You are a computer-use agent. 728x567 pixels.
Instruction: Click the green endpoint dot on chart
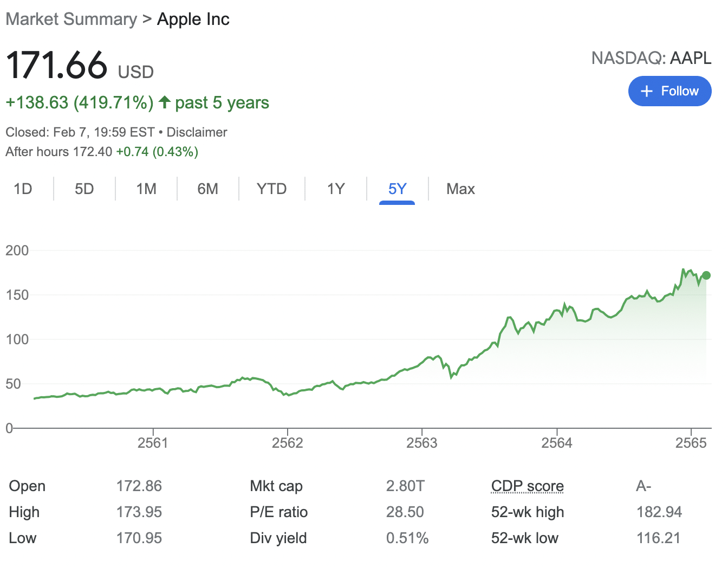pyautogui.click(x=706, y=275)
